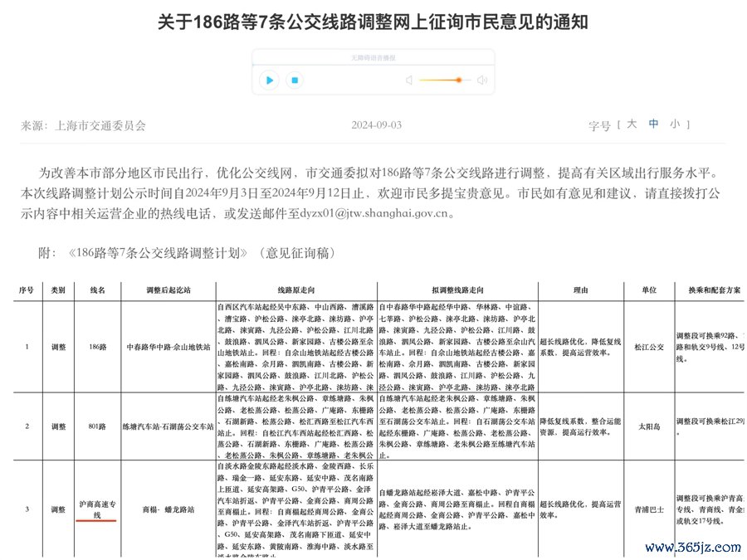The height and width of the screenshot is (560, 747).
Task: Click 调整 category in the 186路 row
Action: [58, 347]
